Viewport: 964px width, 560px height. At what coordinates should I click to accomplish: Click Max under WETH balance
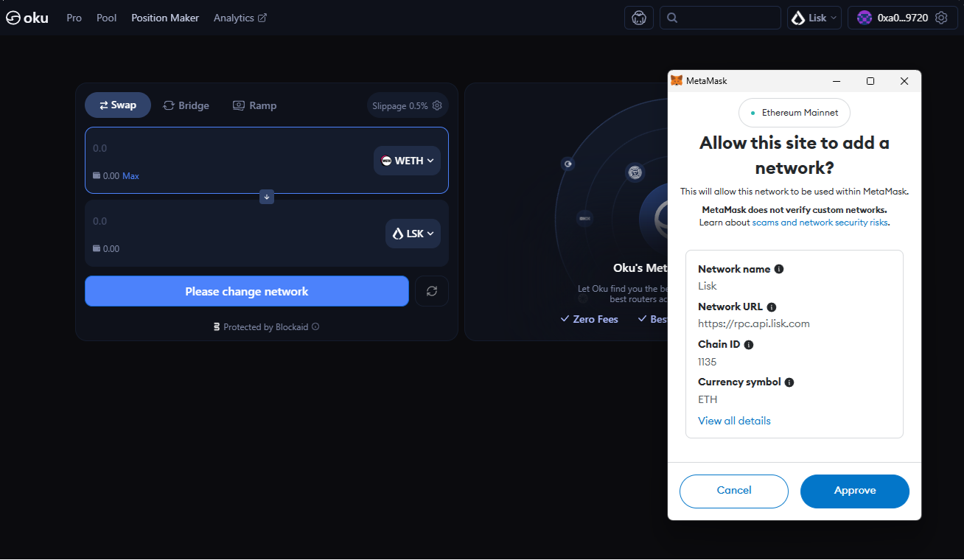(x=130, y=176)
